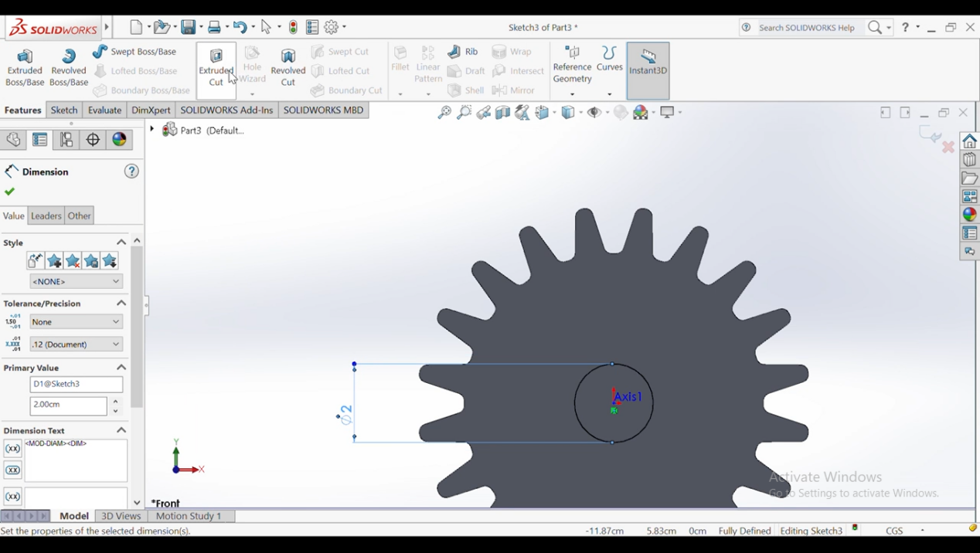Open ConfigurationManager tab icon

(x=66, y=140)
